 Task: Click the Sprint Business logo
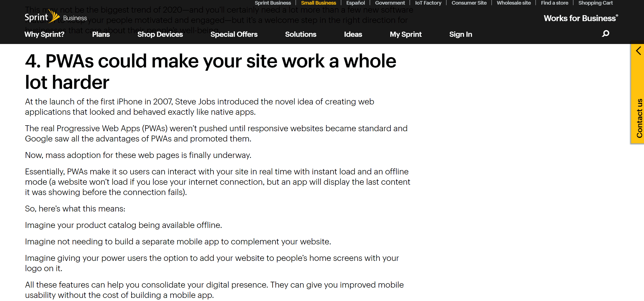coord(56,17)
